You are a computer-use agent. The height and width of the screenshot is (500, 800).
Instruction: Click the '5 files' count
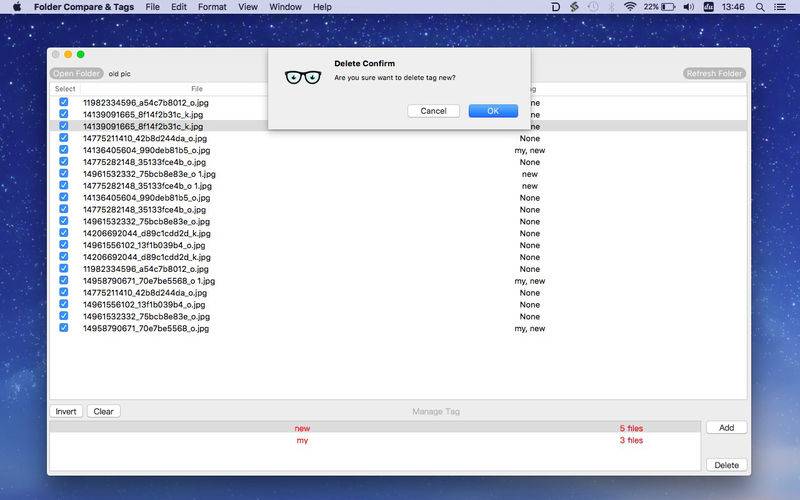(x=631, y=428)
